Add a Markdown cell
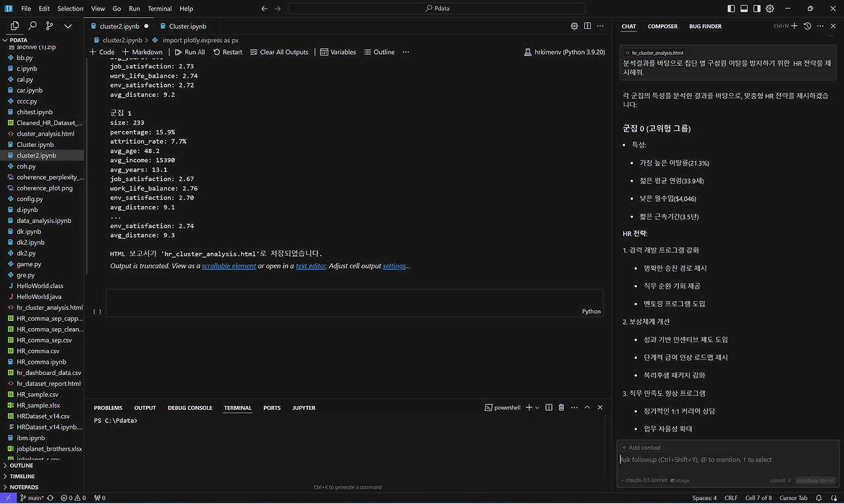 pyautogui.click(x=142, y=52)
